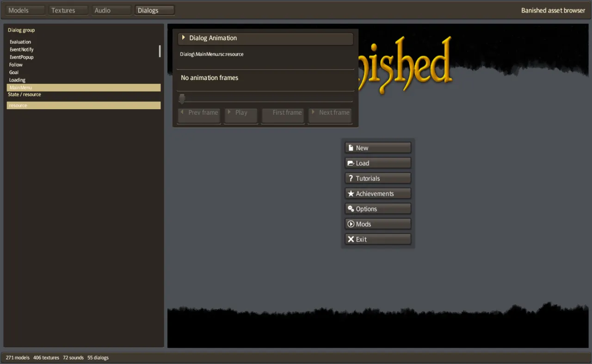Click the Play animation button
This screenshot has height=364, width=592.
[241, 116]
